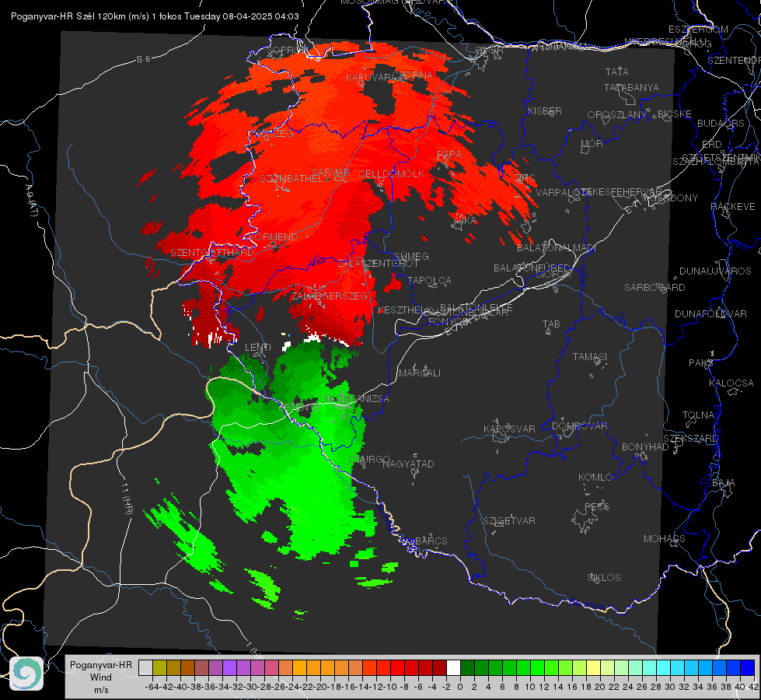Click the dark red swatch between -4 and -2
Viewport: 761px width, 700px height.
[439, 667]
